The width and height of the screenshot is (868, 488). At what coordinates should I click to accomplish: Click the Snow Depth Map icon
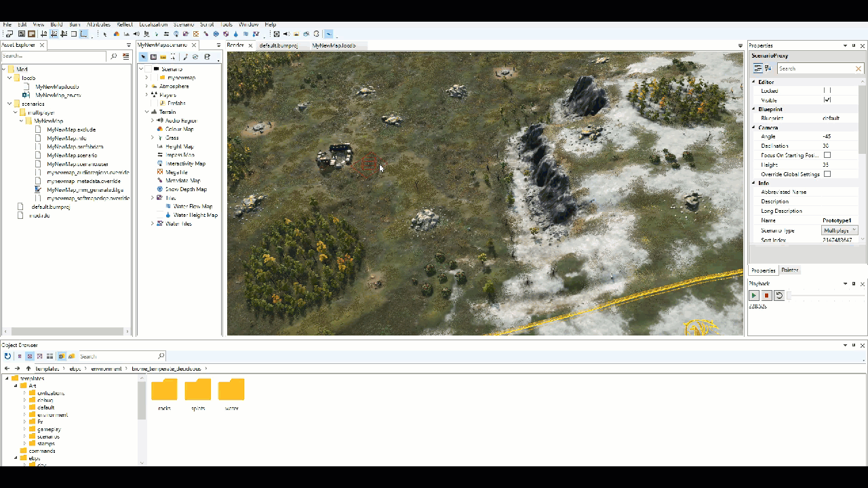pos(159,189)
